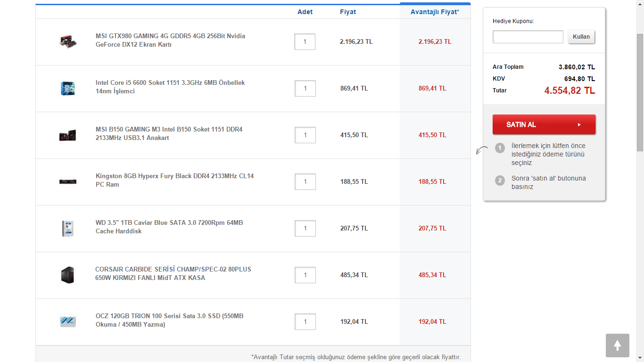Click the black 207,75 TL price
Image resolution: width=644 pixels, height=362 pixels.
tap(354, 228)
